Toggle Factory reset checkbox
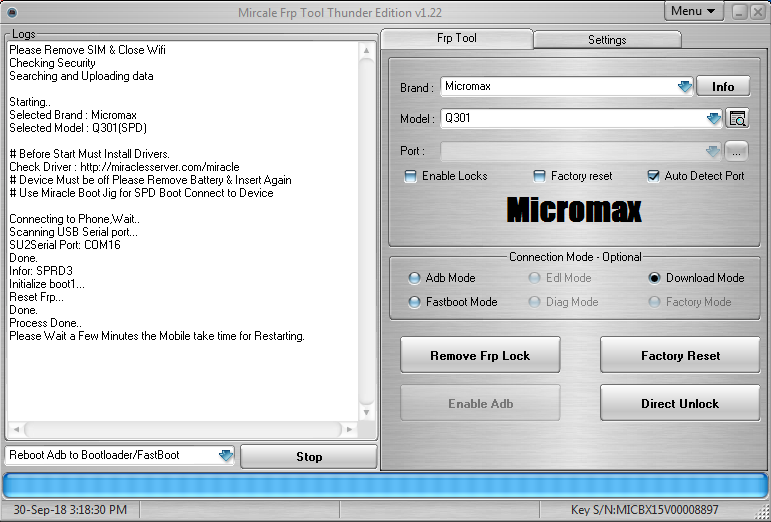The height and width of the screenshot is (522, 771). (x=539, y=176)
